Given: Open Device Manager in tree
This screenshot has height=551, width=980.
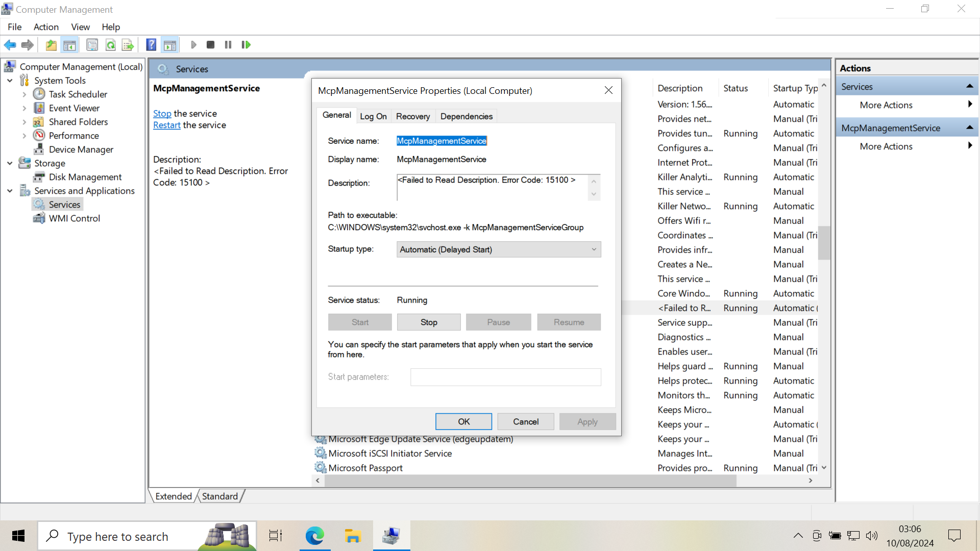Looking at the screenshot, I should coord(81,149).
